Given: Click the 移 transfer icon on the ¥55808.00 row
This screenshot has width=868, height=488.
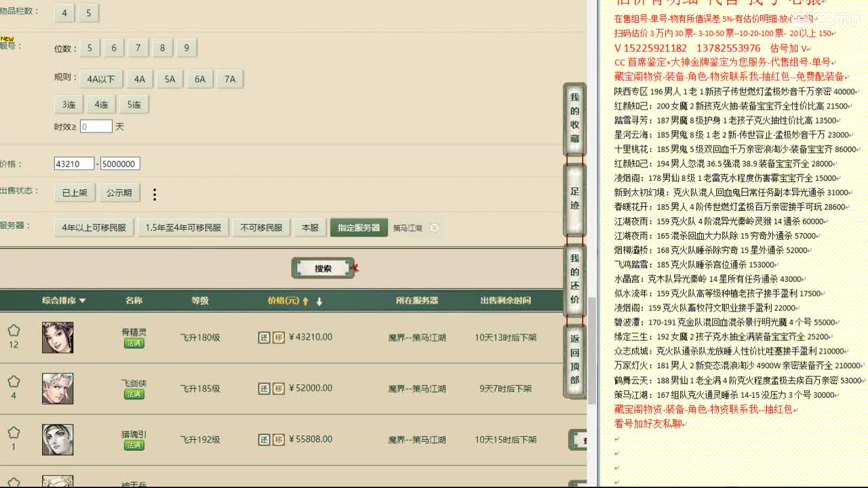Looking at the screenshot, I should [279, 439].
